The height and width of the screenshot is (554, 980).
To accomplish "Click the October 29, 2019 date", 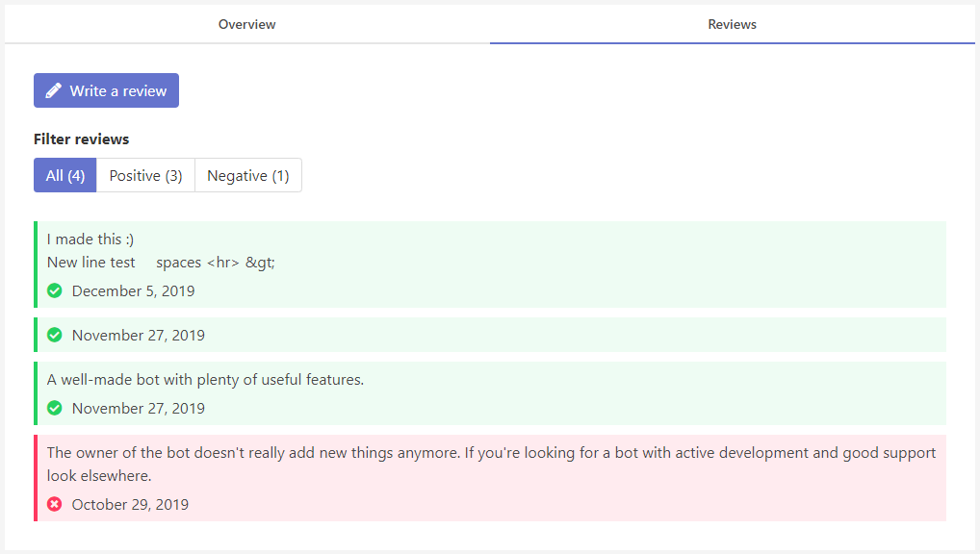I will 130,505.
